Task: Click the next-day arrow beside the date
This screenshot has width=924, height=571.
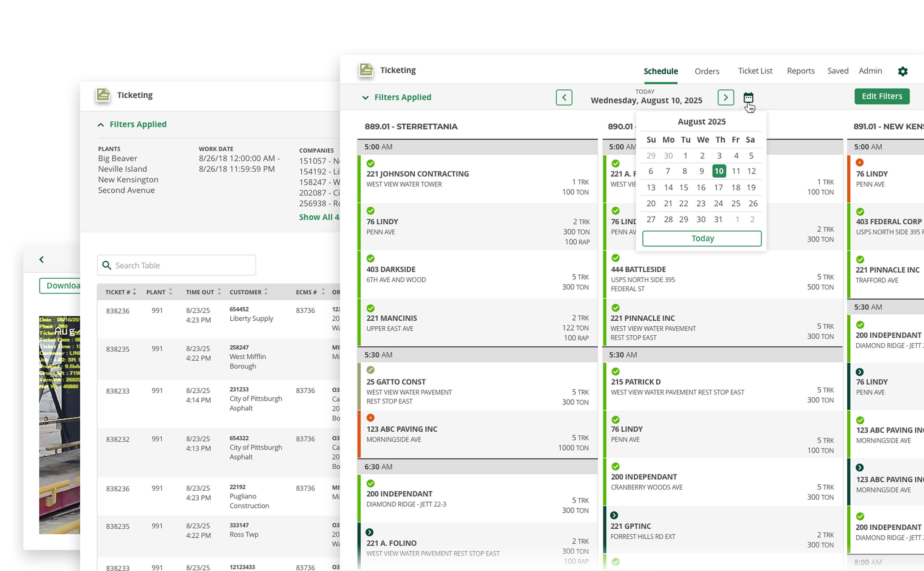Action: point(725,97)
